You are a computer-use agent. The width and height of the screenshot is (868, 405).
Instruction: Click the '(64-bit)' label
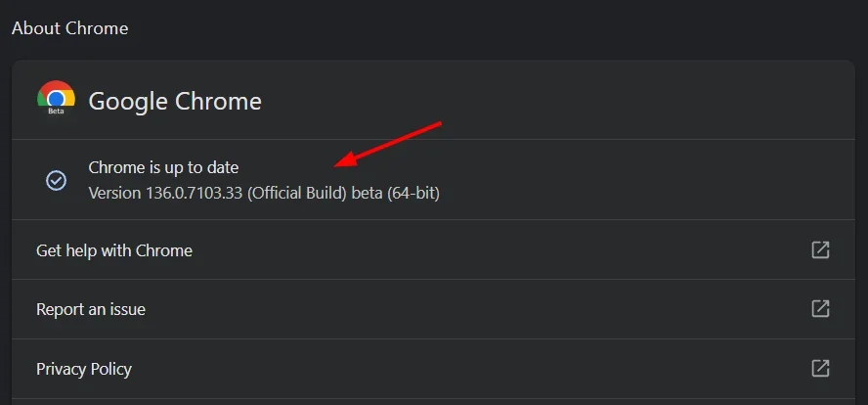pos(412,193)
